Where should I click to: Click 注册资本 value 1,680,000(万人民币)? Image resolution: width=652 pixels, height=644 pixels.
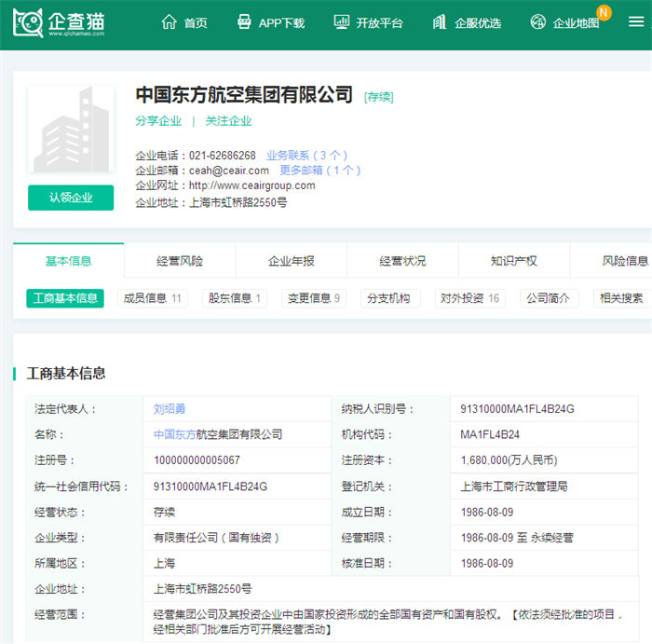509,460
